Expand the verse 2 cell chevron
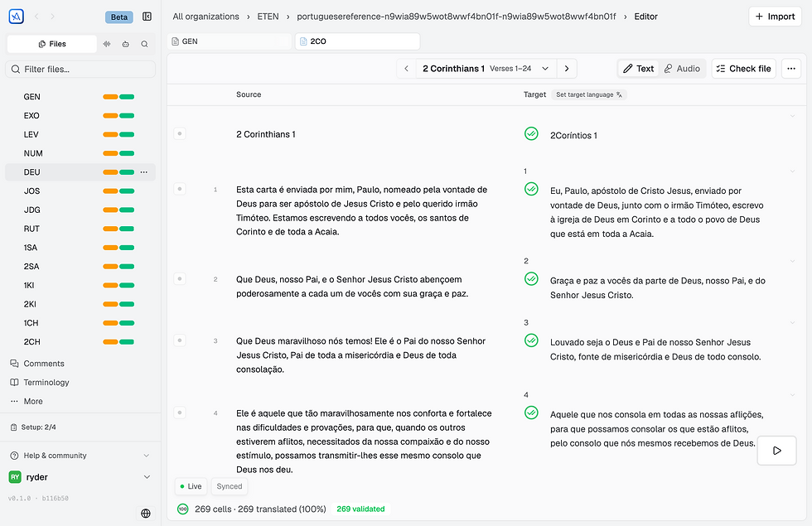The image size is (812, 526). pos(792,261)
